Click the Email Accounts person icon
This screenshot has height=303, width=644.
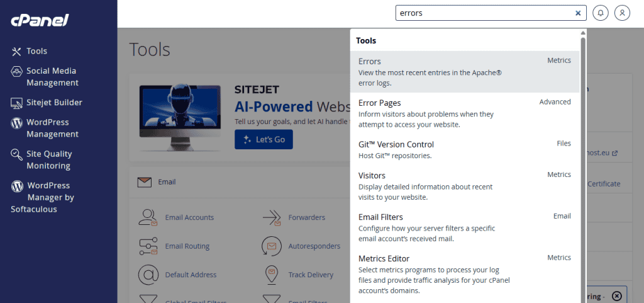tap(148, 217)
